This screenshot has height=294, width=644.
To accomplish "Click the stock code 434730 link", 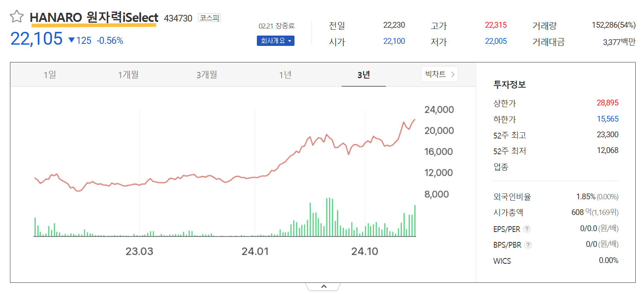I will coord(179,18).
